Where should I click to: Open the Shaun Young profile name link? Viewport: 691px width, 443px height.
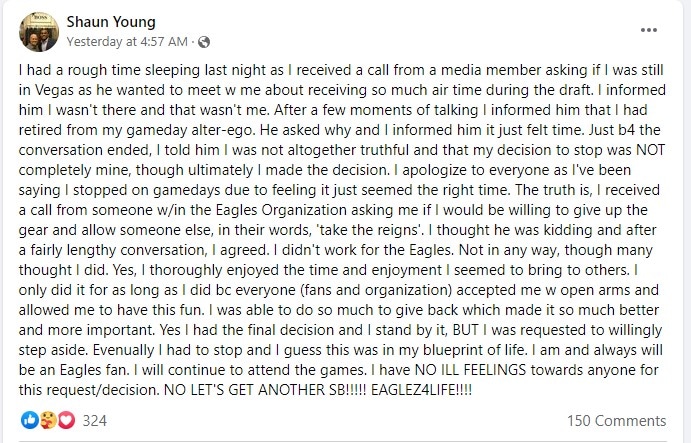point(110,21)
